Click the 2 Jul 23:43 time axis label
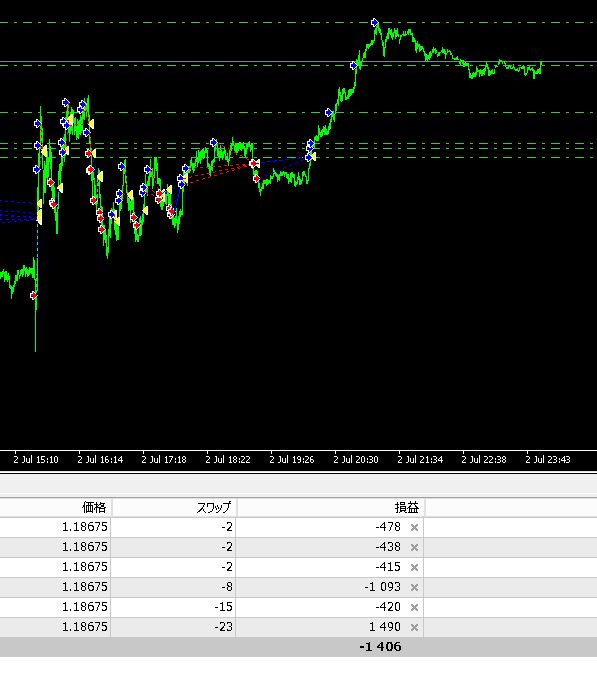The height and width of the screenshot is (678, 597). pos(548,460)
